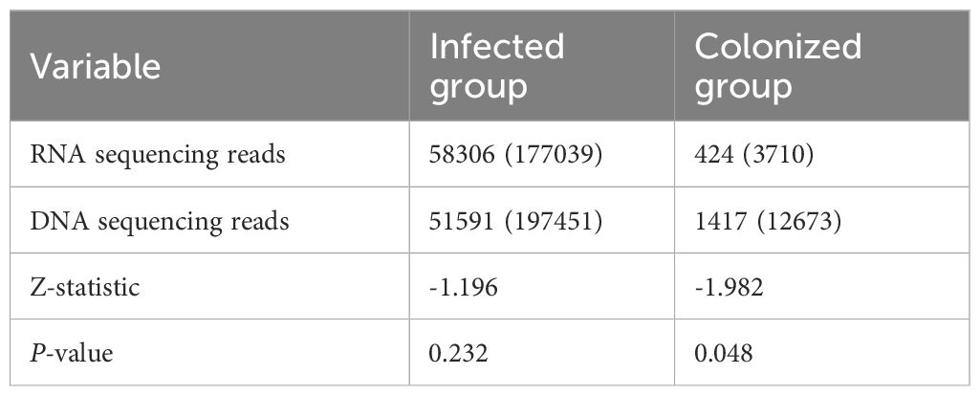This screenshot has height=396, width=980.
Task: Click the P-value 0.232 cell
Action: [x=542, y=352]
